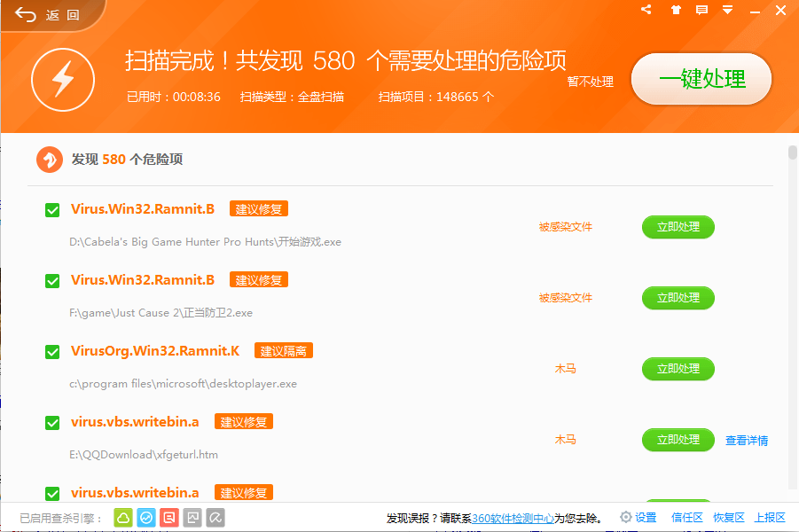Image resolution: width=799 pixels, height=532 pixels.
Task: Click 发现 580 个危险项 heading
Action: tap(127, 160)
